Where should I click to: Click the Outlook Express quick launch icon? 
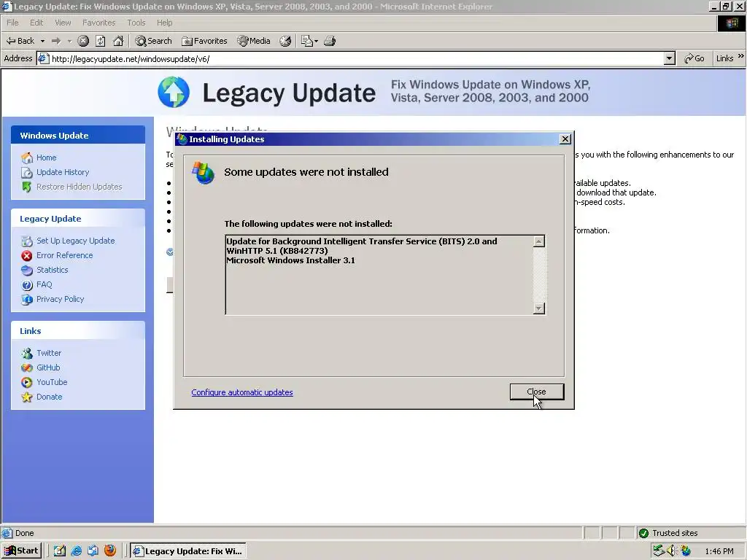tap(93, 551)
